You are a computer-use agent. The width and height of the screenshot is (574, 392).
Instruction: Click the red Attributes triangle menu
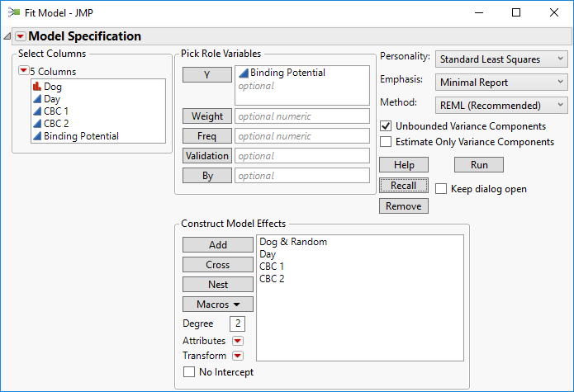coord(238,341)
